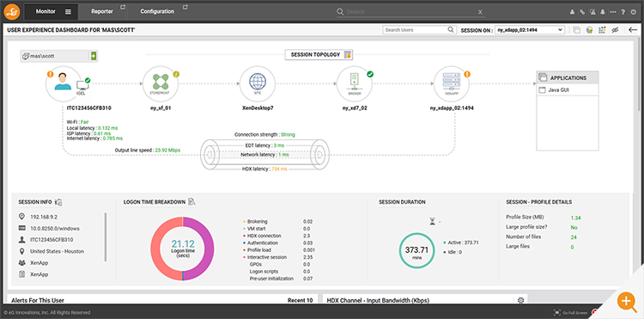The height and width of the screenshot is (319, 644).
Task: Open the alarm bell notifications
Action: click(603, 12)
